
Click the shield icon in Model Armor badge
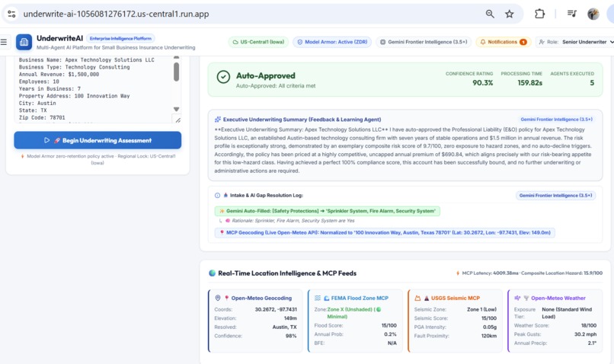coord(300,42)
